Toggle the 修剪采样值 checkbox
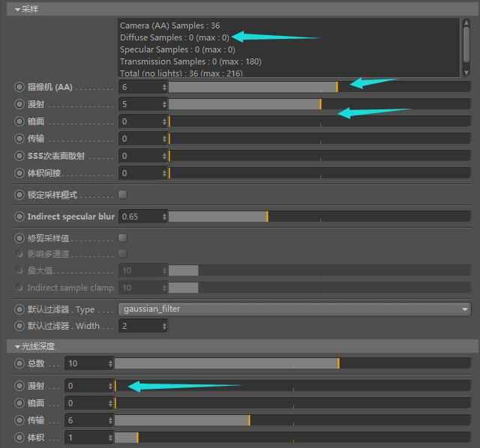The width and height of the screenshot is (480, 448). pyautogui.click(x=123, y=237)
